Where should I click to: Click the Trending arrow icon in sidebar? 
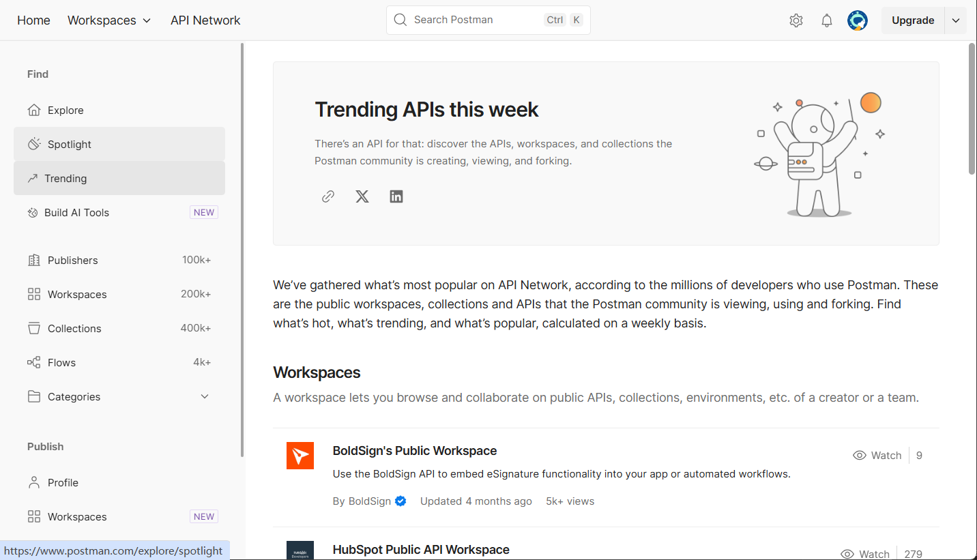coord(32,178)
